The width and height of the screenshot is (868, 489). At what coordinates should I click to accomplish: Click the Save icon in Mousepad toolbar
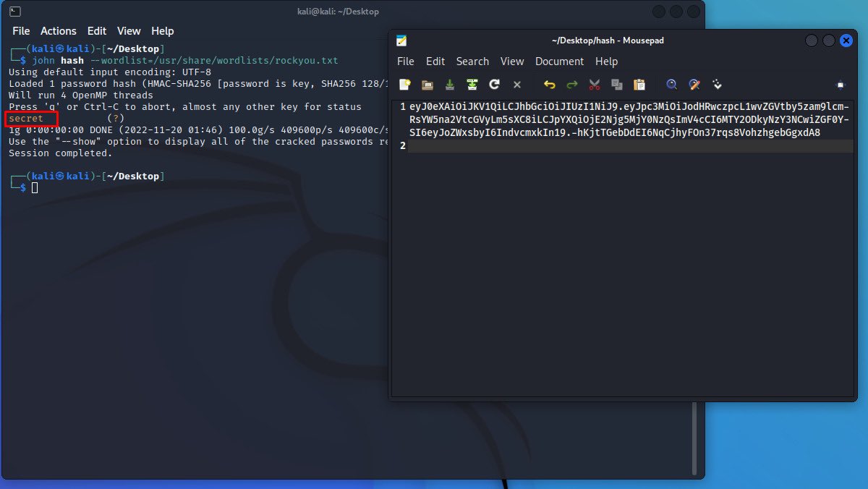pyautogui.click(x=450, y=85)
